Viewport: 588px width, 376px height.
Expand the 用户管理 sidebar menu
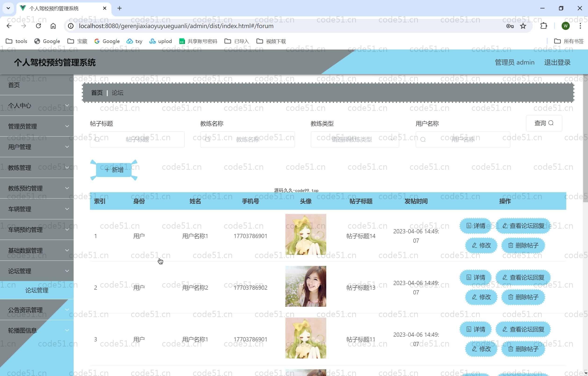point(37,147)
